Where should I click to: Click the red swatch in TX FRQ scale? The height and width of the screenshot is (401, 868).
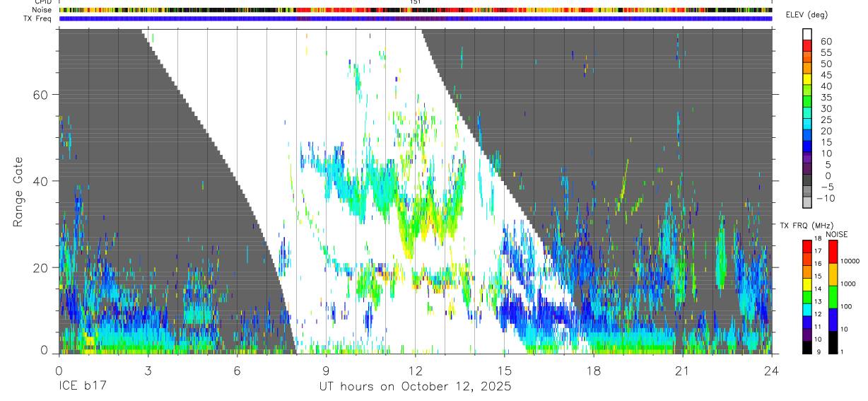click(x=807, y=246)
